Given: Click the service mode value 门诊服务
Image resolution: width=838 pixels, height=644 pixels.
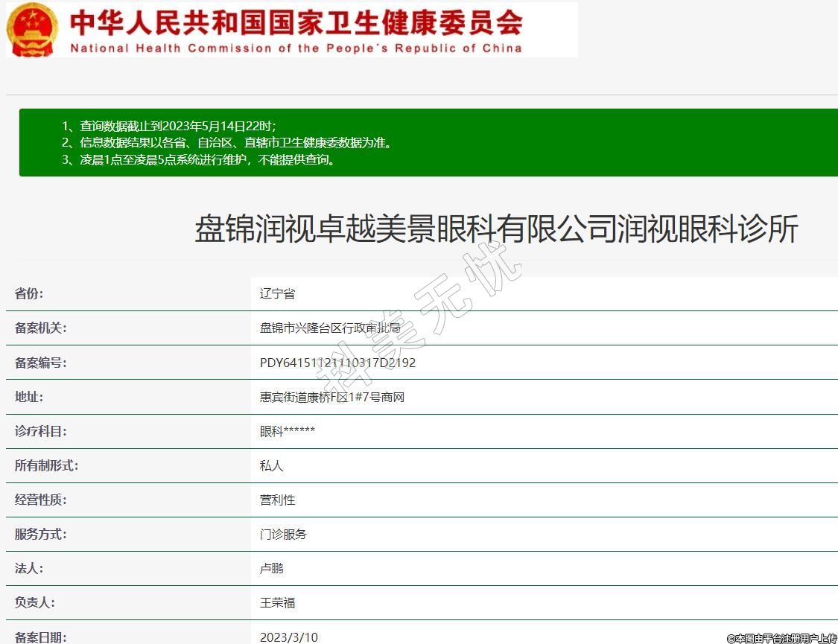Looking at the screenshot, I should coord(283,535).
